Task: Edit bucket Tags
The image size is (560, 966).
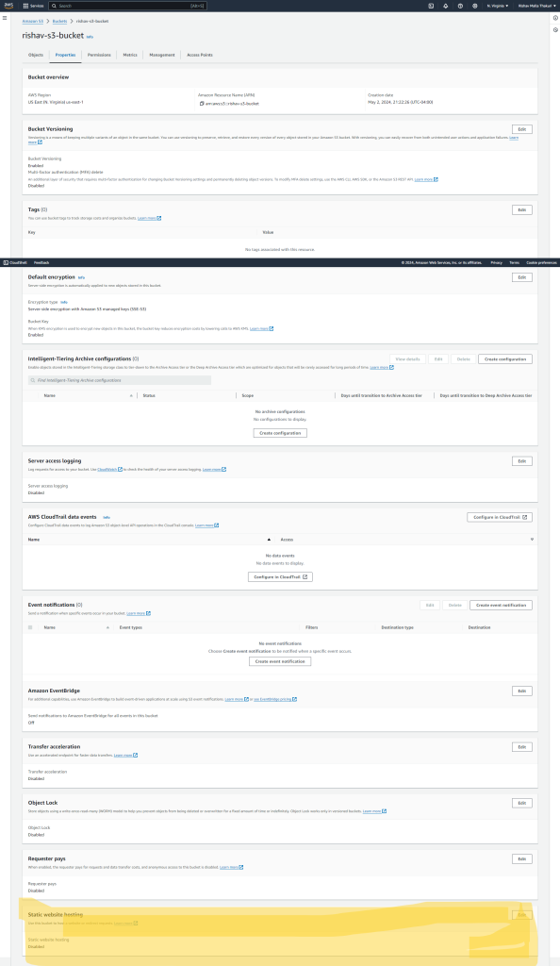Action: [522, 210]
